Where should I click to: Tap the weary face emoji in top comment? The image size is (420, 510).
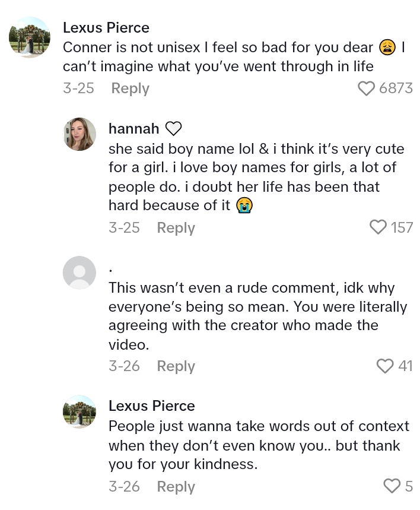coord(387,47)
